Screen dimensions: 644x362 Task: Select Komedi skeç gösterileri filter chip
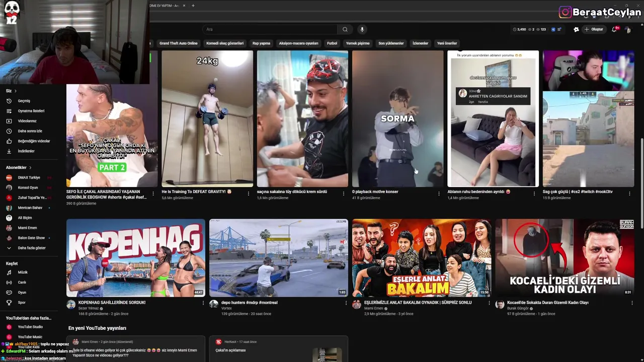point(225,43)
